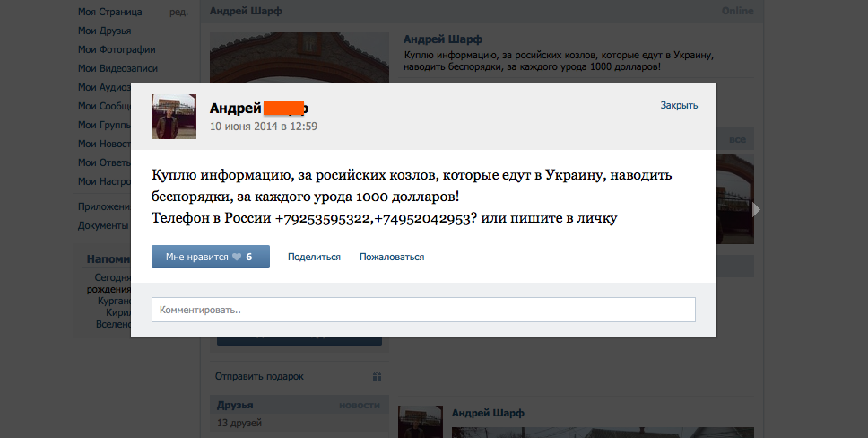Focus the Комментировать input field
Screen dimensions: 868x438
pyautogui.click(x=423, y=310)
